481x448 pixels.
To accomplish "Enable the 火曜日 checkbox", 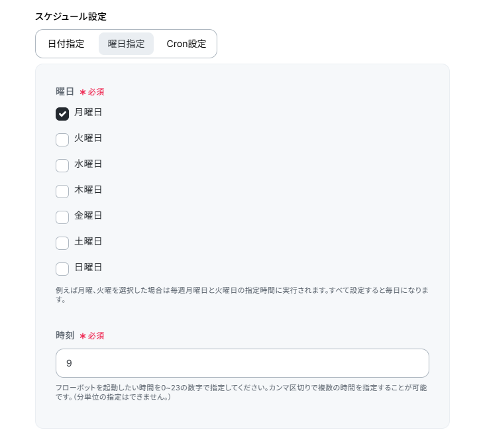I will pos(62,140).
